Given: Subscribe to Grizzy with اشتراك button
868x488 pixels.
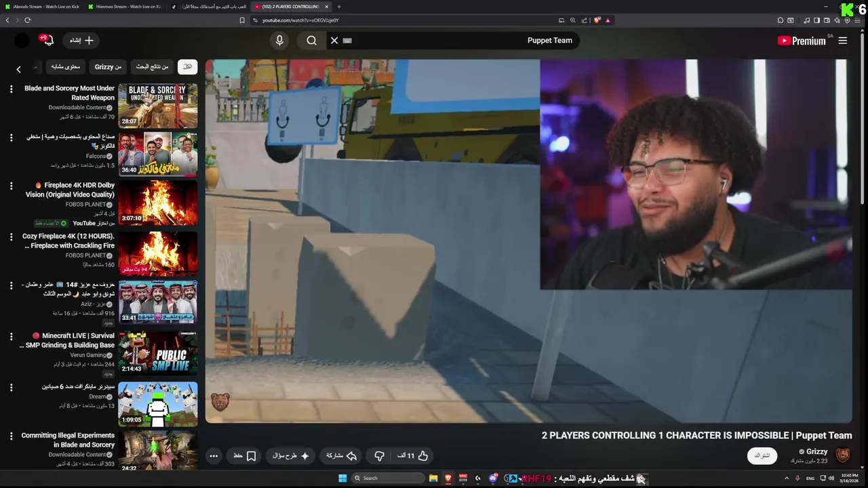Looking at the screenshot, I should (x=762, y=455).
